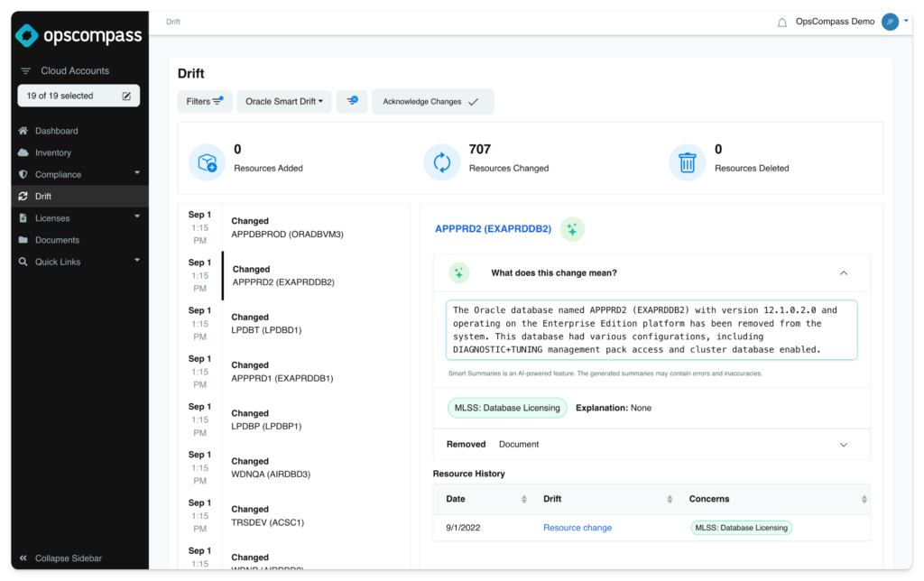
Task: Open Documents from the sidebar
Action: (x=57, y=240)
